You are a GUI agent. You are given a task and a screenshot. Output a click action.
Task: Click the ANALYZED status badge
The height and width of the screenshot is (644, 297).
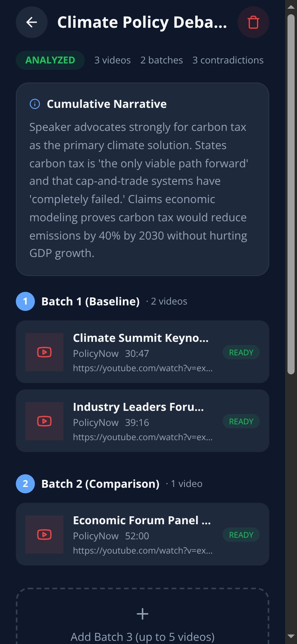click(x=50, y=60)
